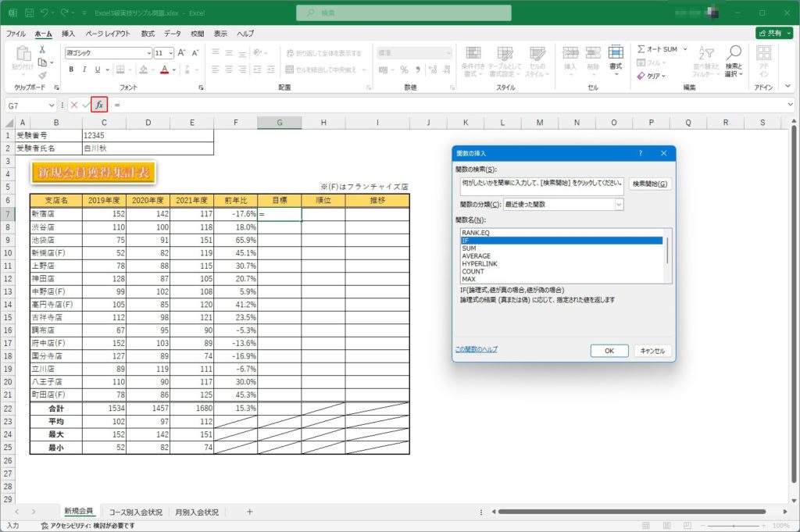Click the AutoSum sigma icon
The height and width of the screenshot is (532, 800).
(641, 49)
